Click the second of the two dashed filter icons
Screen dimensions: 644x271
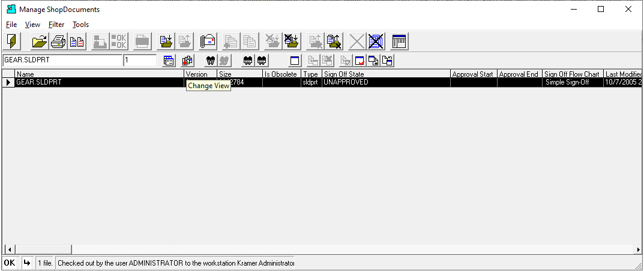(x=261, y=61)
